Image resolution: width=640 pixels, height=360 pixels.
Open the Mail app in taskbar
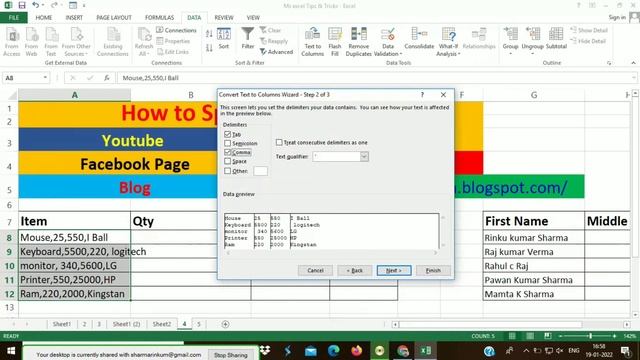click(x=311, y=351)
